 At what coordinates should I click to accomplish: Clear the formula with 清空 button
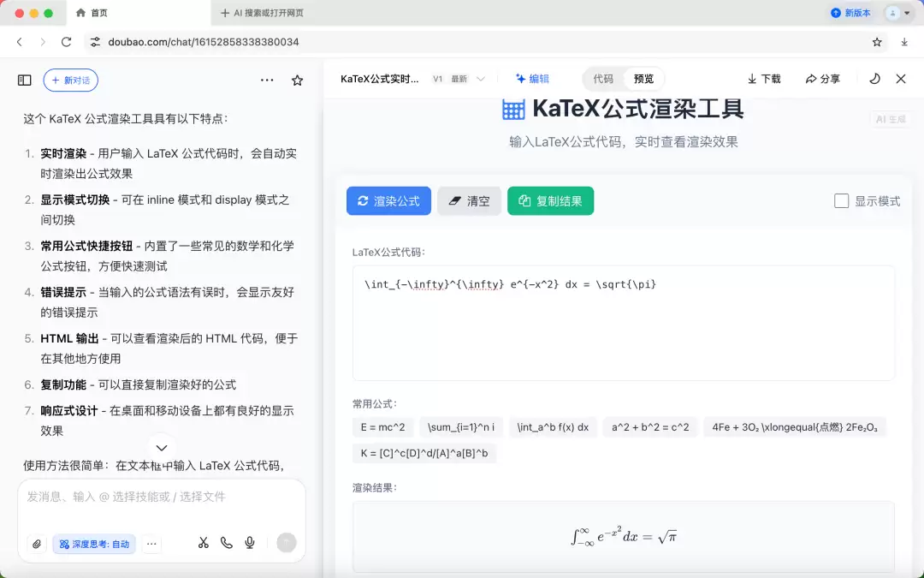(x=469, y=201)
